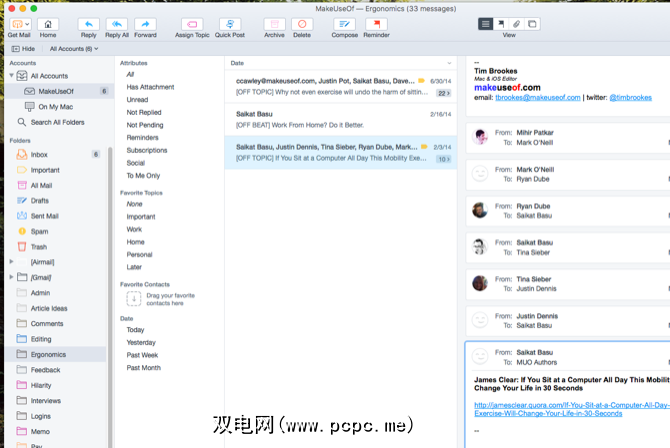Viewport: 670px width, 448px height.
Task: Click the tbrookes@makeuseof.com email link
Action: pyautogui.click(x=538, y=97)
